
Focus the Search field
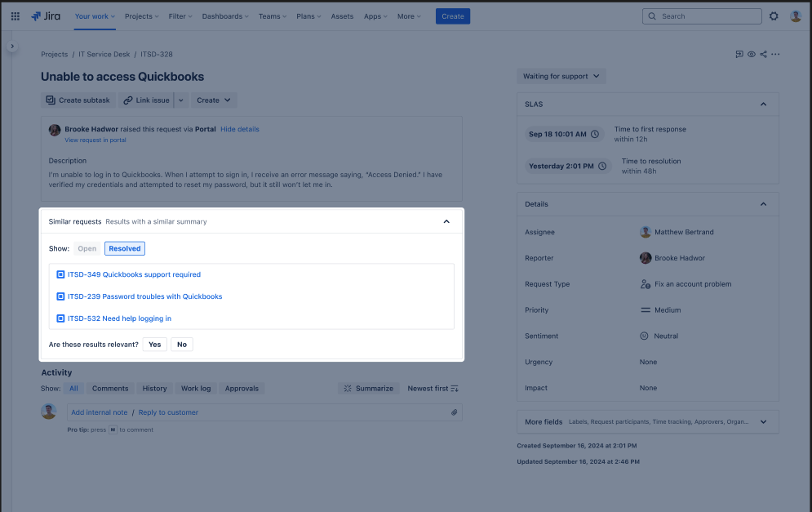pyautogui.click(x=702, y=16)
